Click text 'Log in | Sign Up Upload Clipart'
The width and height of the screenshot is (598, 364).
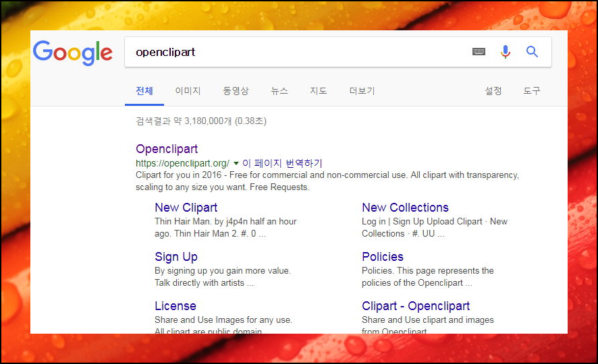(422, 222)
